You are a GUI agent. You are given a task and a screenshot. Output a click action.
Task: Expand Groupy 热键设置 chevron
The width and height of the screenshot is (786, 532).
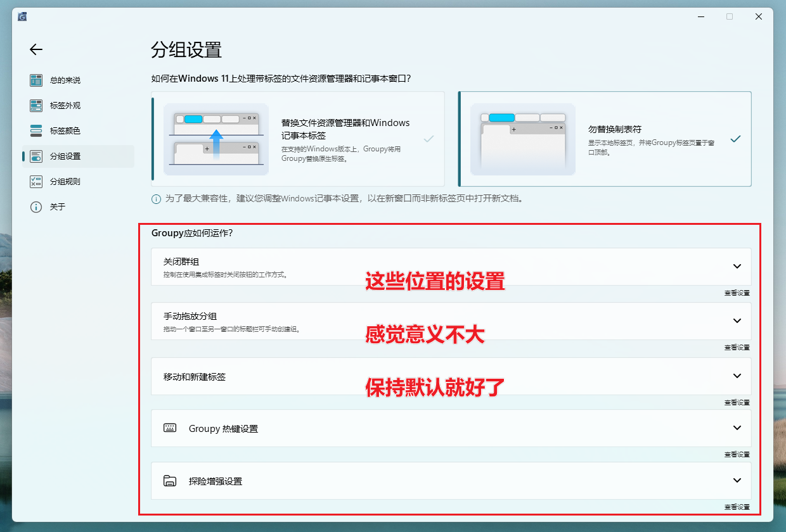[737, 428]
